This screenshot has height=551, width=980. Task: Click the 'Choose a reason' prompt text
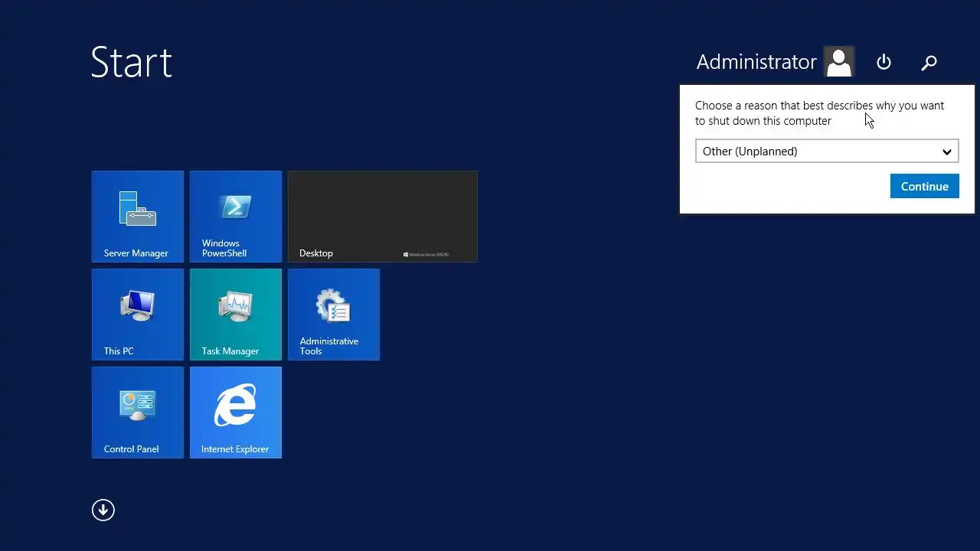point(819,113)
